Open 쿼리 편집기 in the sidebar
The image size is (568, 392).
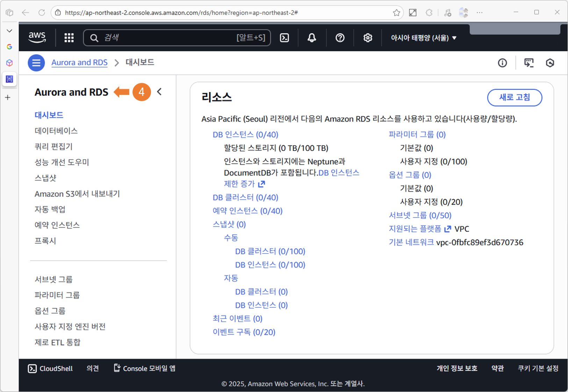(x=53, y=147)
